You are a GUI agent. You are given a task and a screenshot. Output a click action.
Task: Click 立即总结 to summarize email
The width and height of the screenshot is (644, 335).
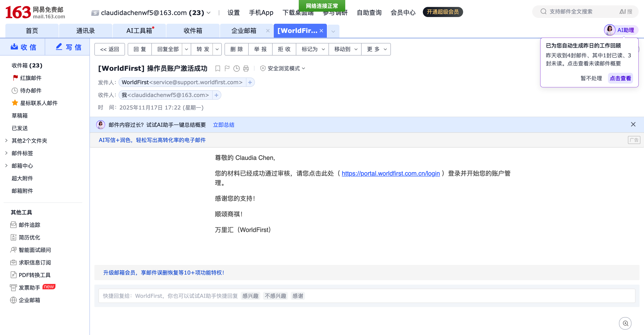[x=224, y=125]
